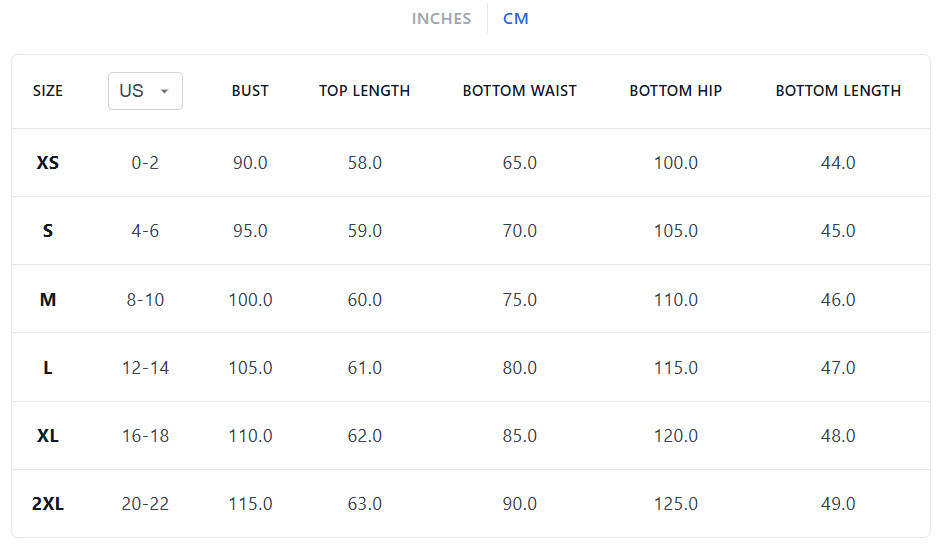This screenshot has height=545, width=941.
Task: Select the M size row label
Action: pos(48,300)
